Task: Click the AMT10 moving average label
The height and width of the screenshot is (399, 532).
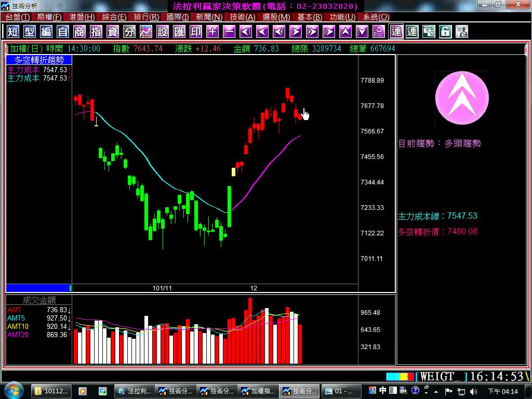Action: tap(18, 326)
